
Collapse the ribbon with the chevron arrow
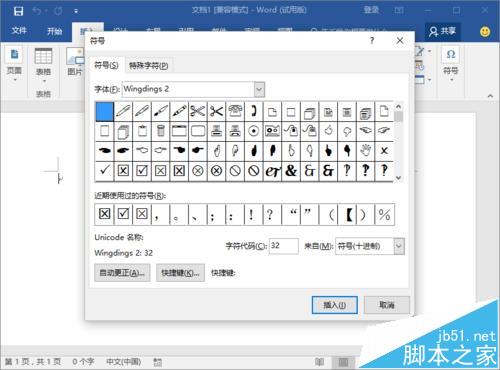coord(490,96)
